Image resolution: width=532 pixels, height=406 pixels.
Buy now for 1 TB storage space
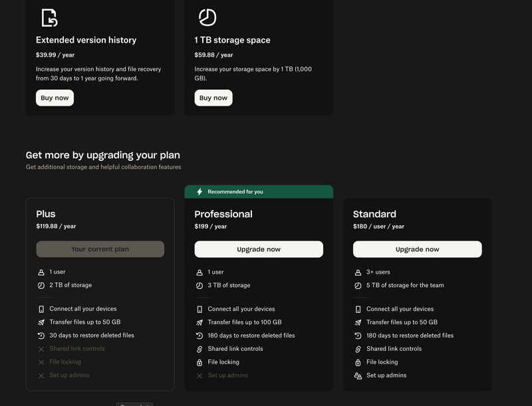(x=213, y=98)
